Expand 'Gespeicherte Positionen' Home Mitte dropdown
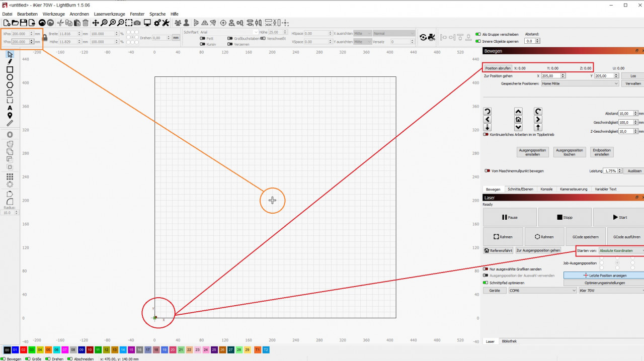 pos(580,83)
